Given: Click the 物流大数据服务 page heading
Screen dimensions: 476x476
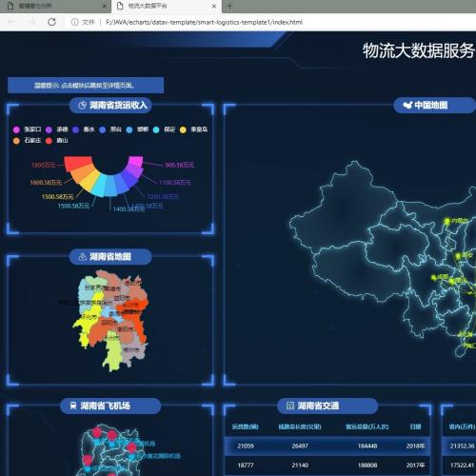Looking at the screenshot, I should (419, 50).
